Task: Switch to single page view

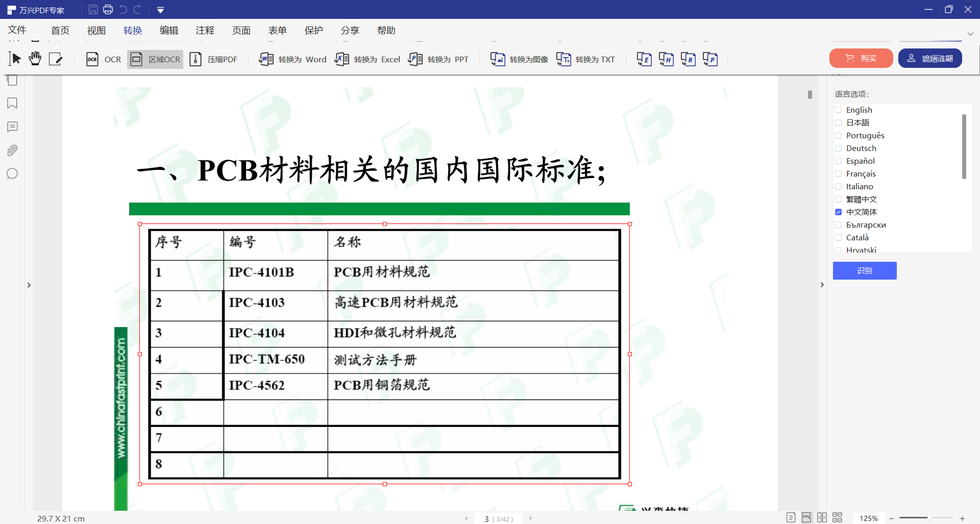Action: click(791, 517)
